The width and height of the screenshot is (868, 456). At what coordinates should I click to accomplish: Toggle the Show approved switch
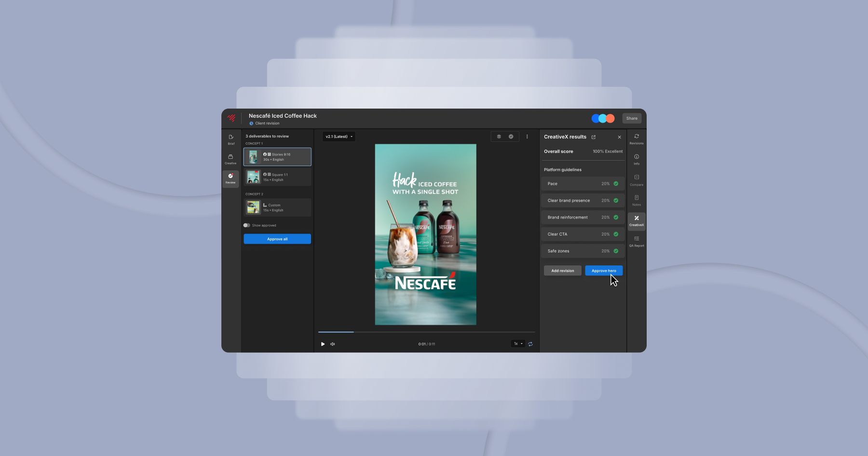pyautogui.click(x=247, y=225)
